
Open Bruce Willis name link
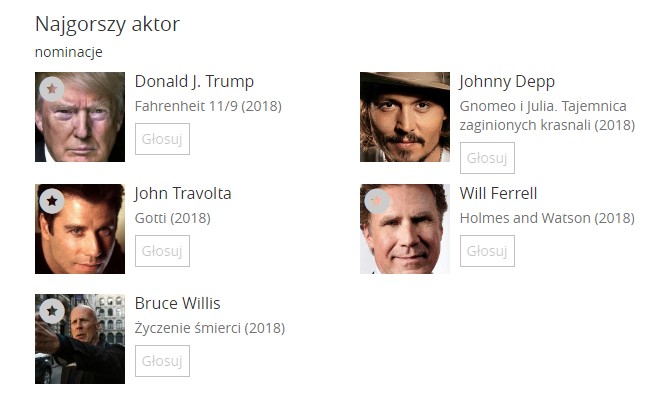click(177, 304)
